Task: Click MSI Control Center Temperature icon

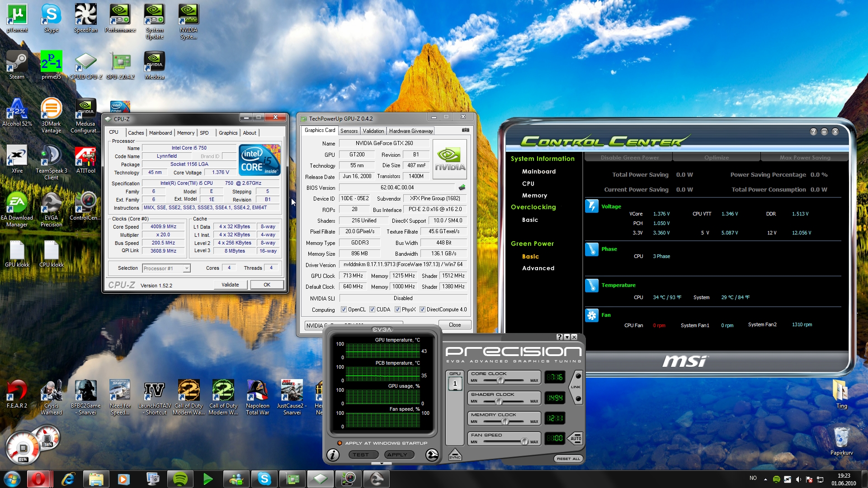Action: click(592, 285)
